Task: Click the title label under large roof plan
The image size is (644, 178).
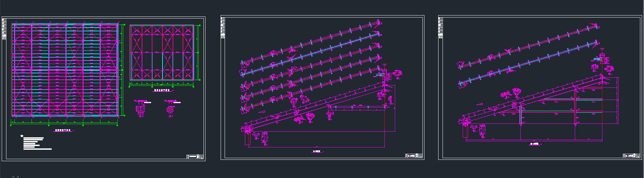Action: click(63, 130)
